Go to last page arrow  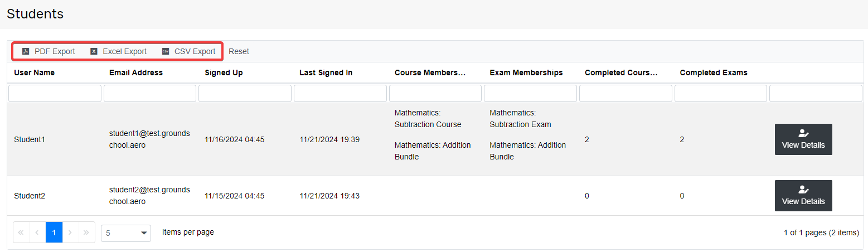click(86, 232)
